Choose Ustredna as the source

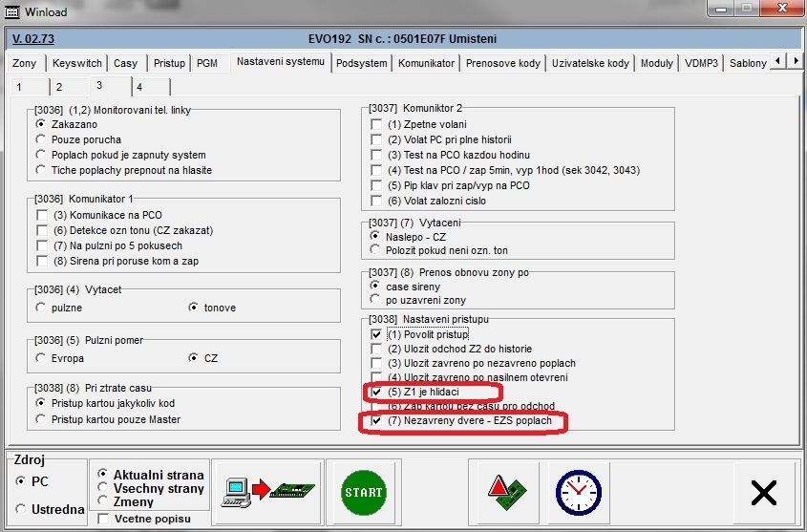21,509
